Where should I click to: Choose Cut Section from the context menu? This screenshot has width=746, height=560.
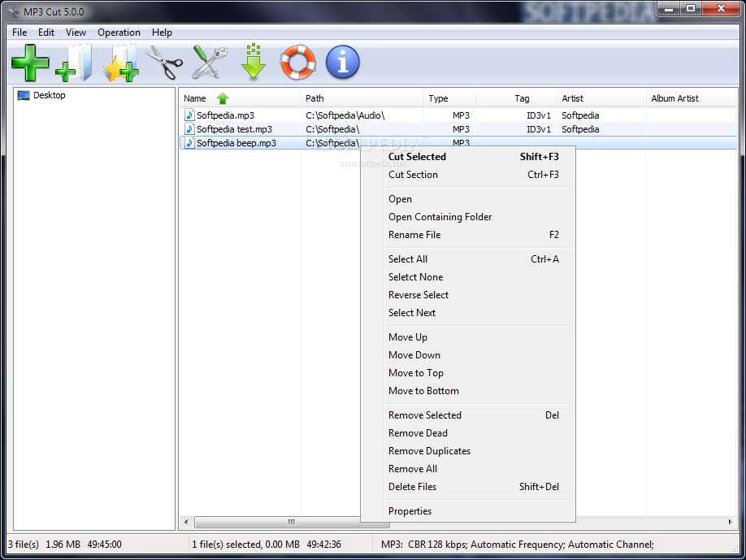click(468, 175)
